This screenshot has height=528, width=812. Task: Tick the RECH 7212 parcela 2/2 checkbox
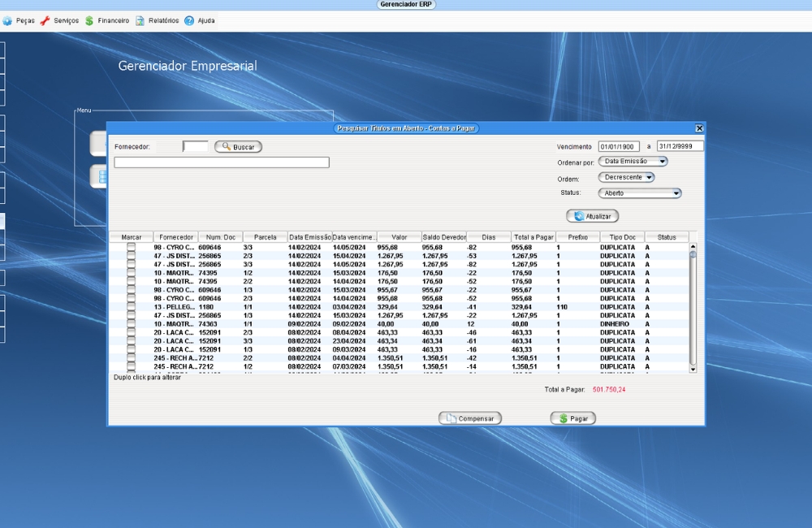131,358
